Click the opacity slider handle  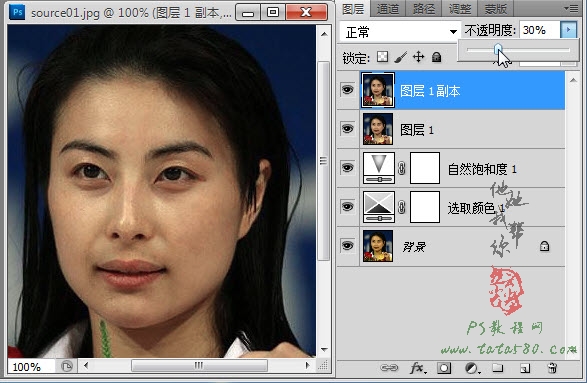coord(498,49)
